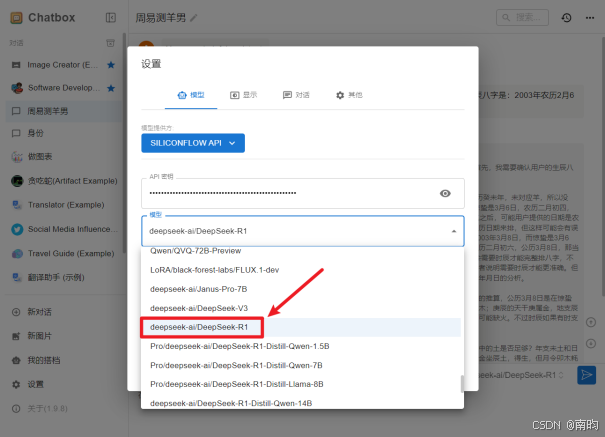Start a 新对话 new chat
Screen dimensions: 605x437
64,312
